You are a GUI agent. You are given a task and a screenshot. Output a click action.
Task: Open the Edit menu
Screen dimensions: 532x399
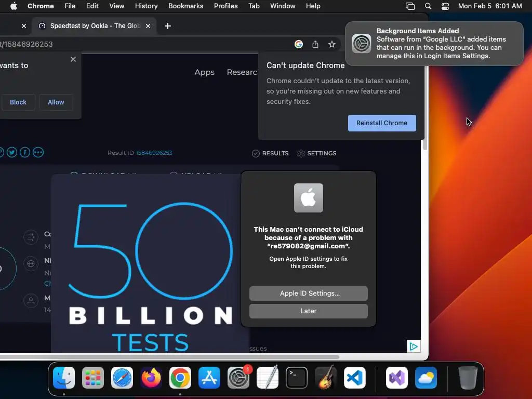point(92,6)
